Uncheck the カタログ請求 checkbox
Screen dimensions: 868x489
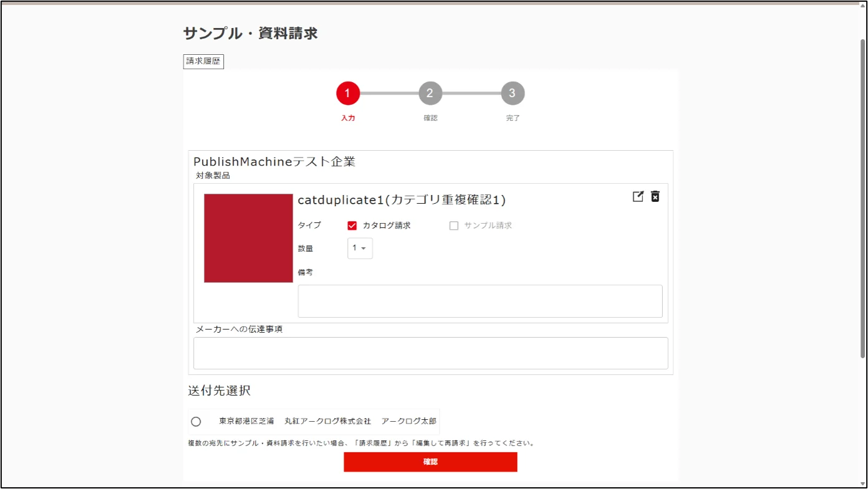coord(352,226)
